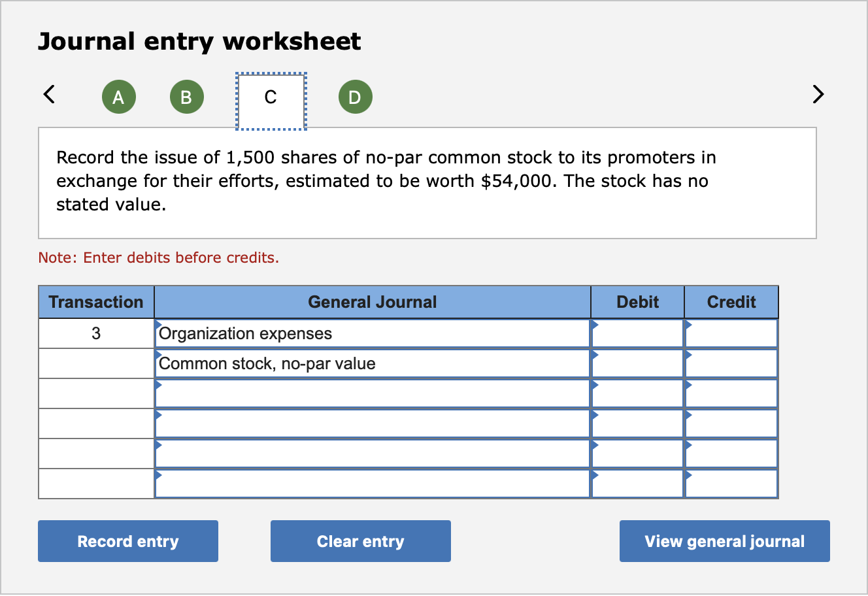Viewport: 868px width, 596px height.
Task: Click the Credit field in fifth journal row
Action: tap(731, 454)
